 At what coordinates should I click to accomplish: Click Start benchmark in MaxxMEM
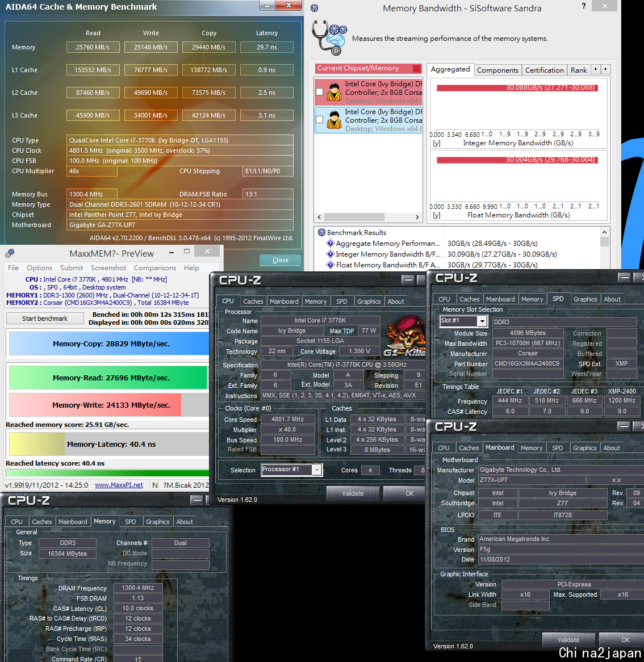pyautogui.click(x=45, y=319)
